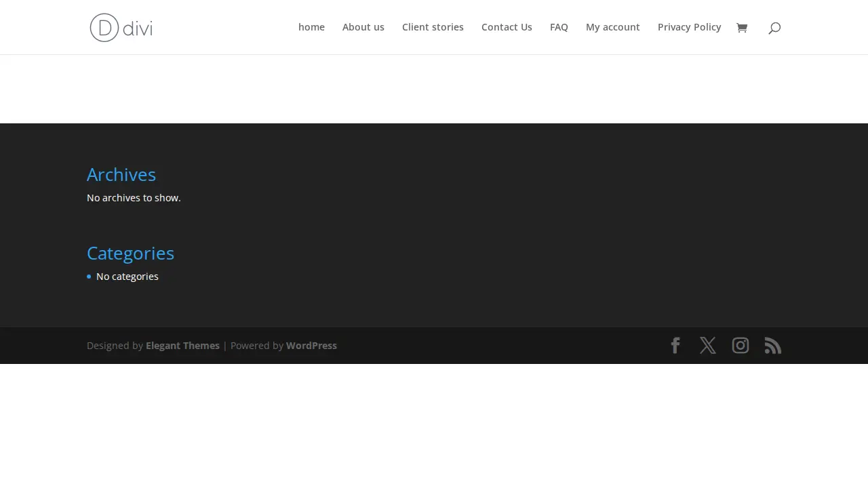The image size is (868, 488).
Task: Click the Divi logo in the header
Action: [121, 27]
